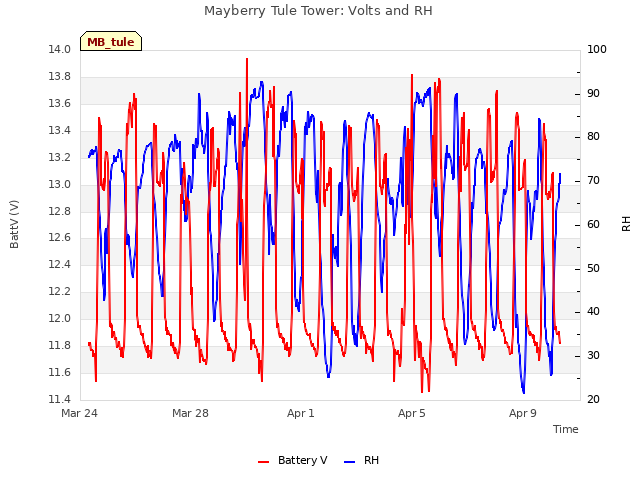This screenshot has height=480, width=640.
Task: Click the Apr 1 date tick label
Action: pos(301,413)
